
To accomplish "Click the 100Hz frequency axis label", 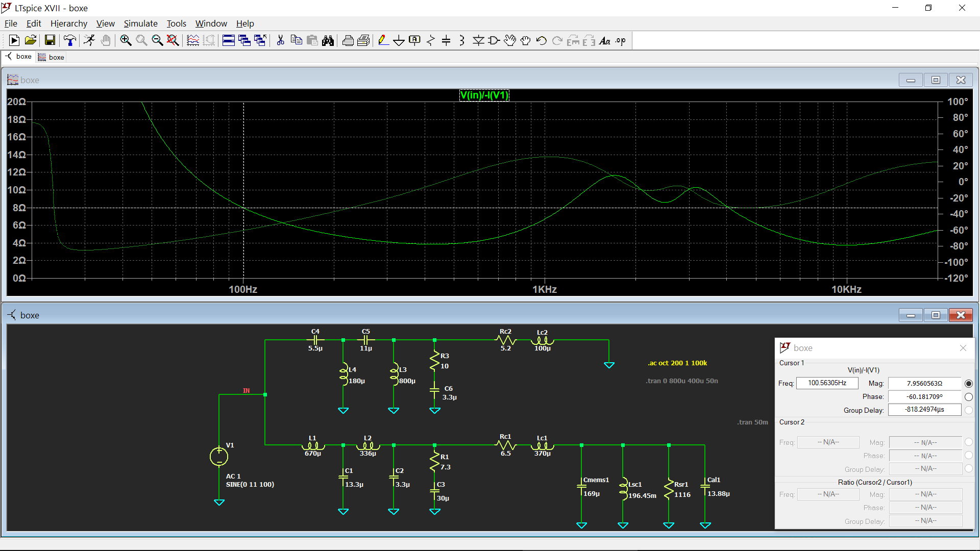I will pos(243,289).
